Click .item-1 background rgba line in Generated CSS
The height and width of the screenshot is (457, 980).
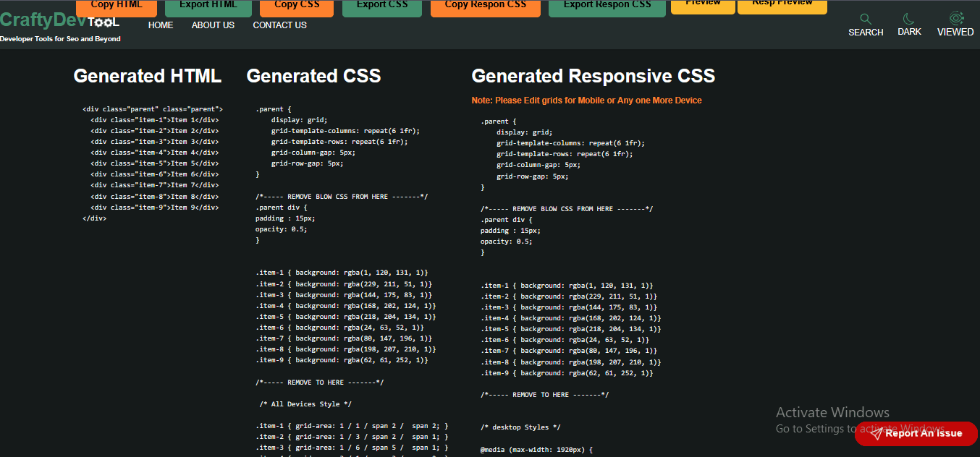pyautogui.click(x=342, y=273)
